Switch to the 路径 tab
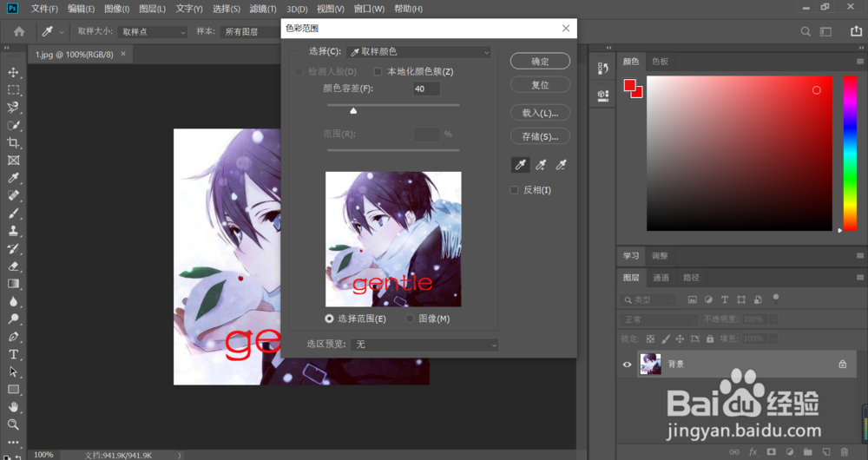868x460 pixels. pyautogui.click(x=691, y=278)
